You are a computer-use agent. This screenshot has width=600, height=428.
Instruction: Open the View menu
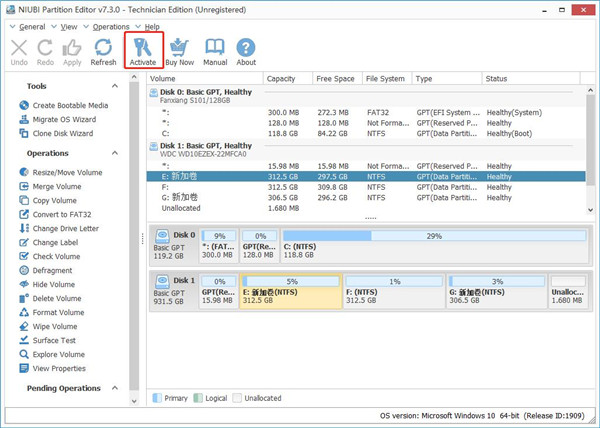67,26
